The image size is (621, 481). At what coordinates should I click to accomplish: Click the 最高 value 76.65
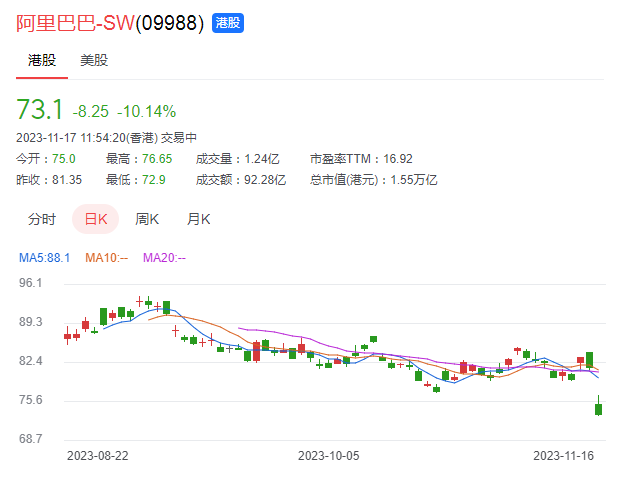pyautogui.click(x=157, y=159)
